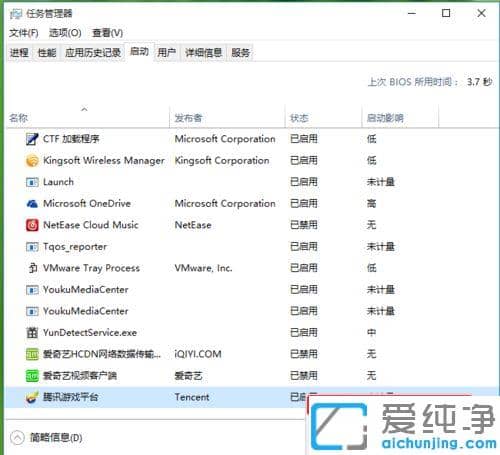Viewport: 500px width, 455px height.
Task: Click the 爱奇艺HCDN网络数据传输 icon
Action: click(32, 354)
